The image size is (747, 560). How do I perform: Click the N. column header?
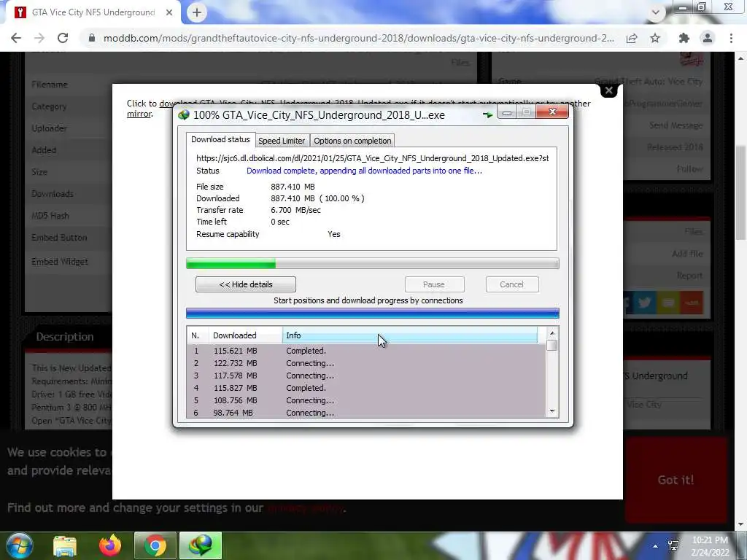[x=198, y=335]
